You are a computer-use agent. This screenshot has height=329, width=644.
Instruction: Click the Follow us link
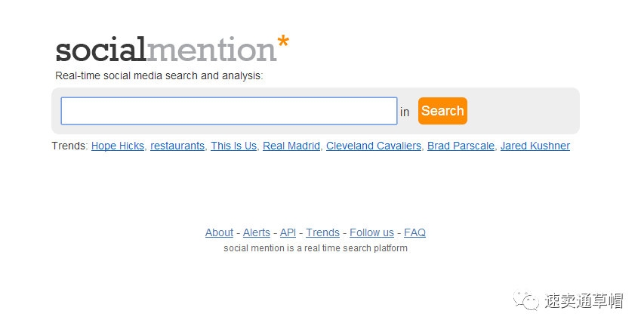click(x=371, y=232)
